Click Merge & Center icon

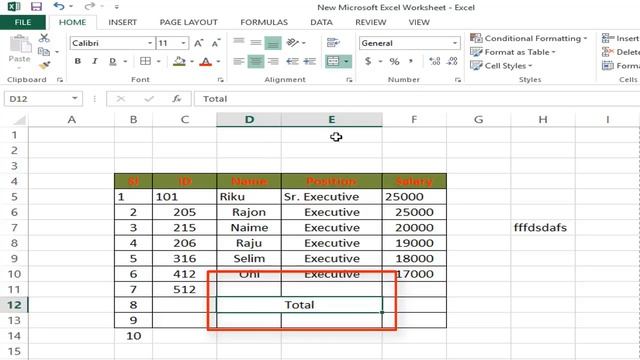click(333, 61)
